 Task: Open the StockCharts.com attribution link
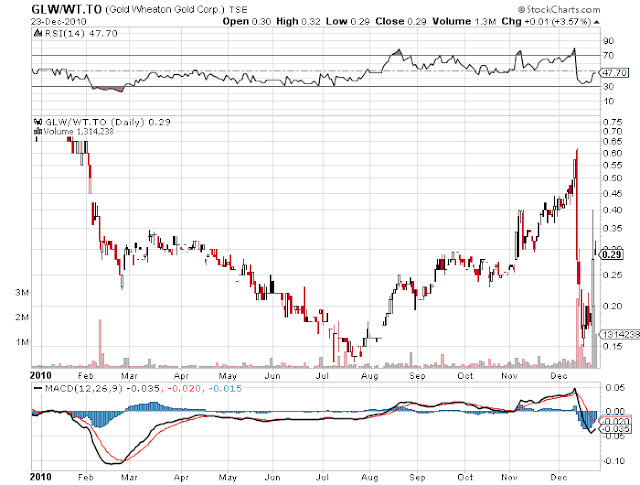coord(559,9)
